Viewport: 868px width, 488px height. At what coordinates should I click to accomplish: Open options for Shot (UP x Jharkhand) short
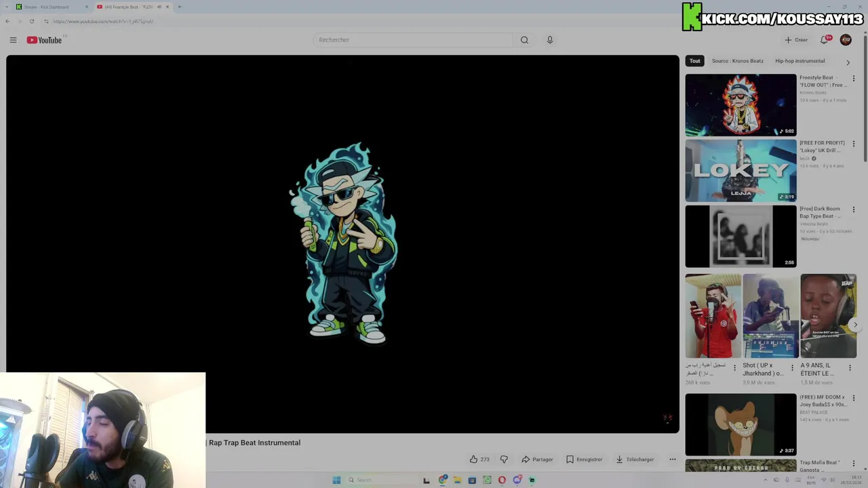792,368
